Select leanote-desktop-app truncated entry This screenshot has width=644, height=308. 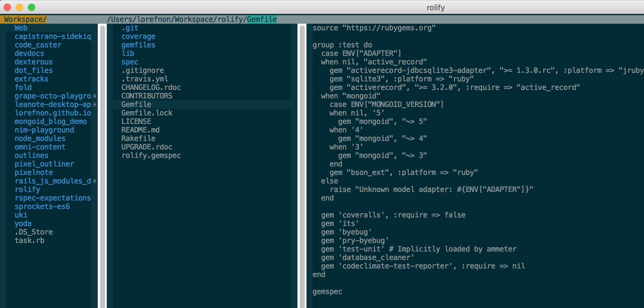(53, 104)
